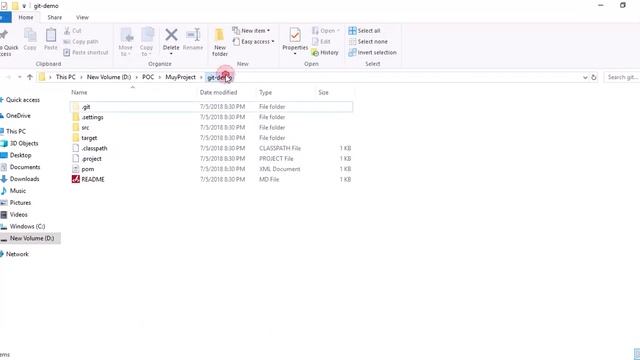Open recent locations dropdown arrow

(x=19, y=77)
